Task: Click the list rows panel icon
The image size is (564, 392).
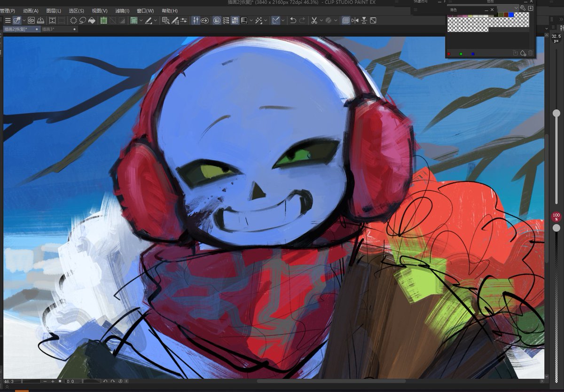Action: click(x=226, y=20)
